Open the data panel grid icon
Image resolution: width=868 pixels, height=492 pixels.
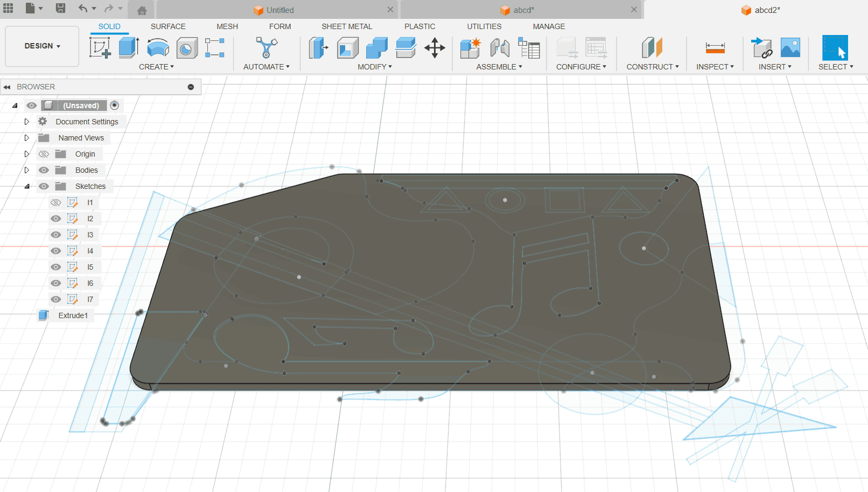8,8
